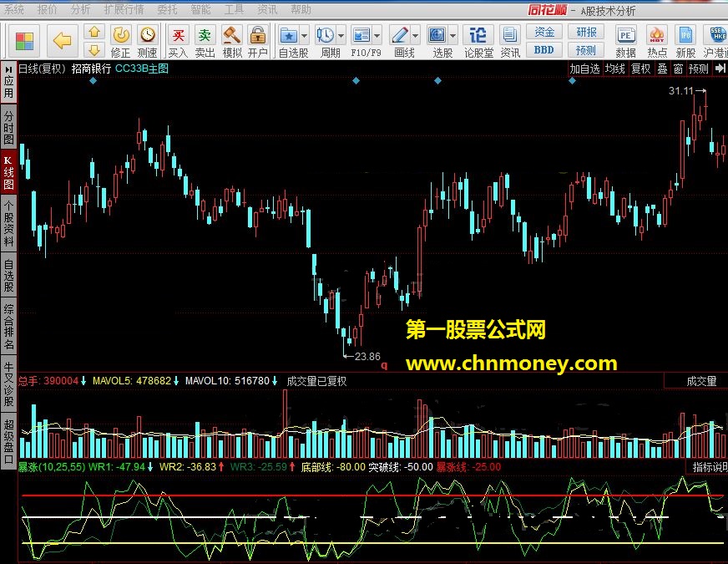Screen dimensions: 728x564
Task: Click the 开户 padlock icon
Action: (258, 35)
